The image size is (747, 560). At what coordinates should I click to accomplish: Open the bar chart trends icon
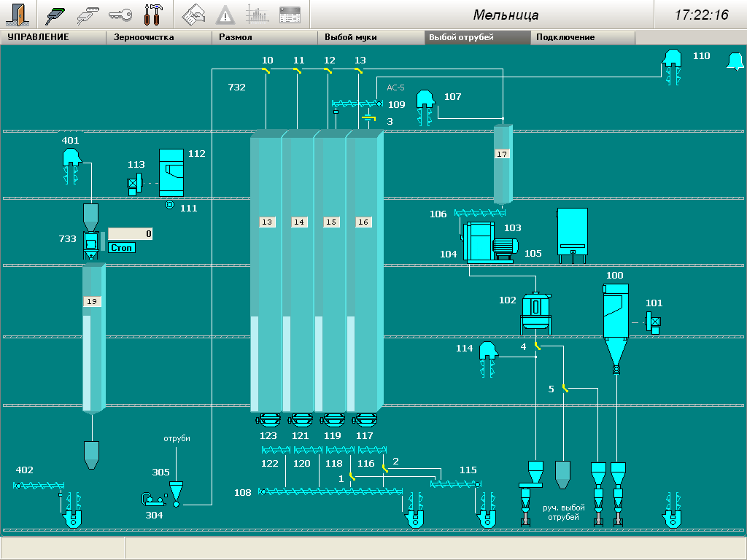(x=257, y=14)
